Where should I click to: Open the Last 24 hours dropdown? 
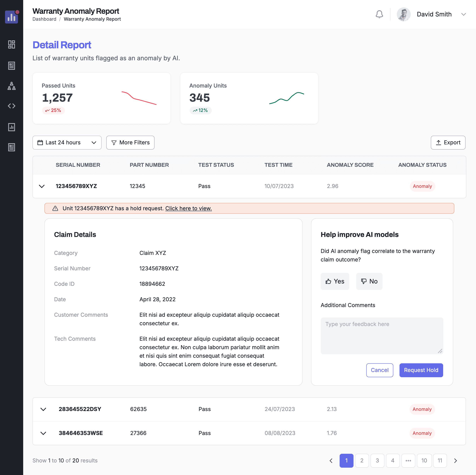pyautogui.click(x=67, y=142)
